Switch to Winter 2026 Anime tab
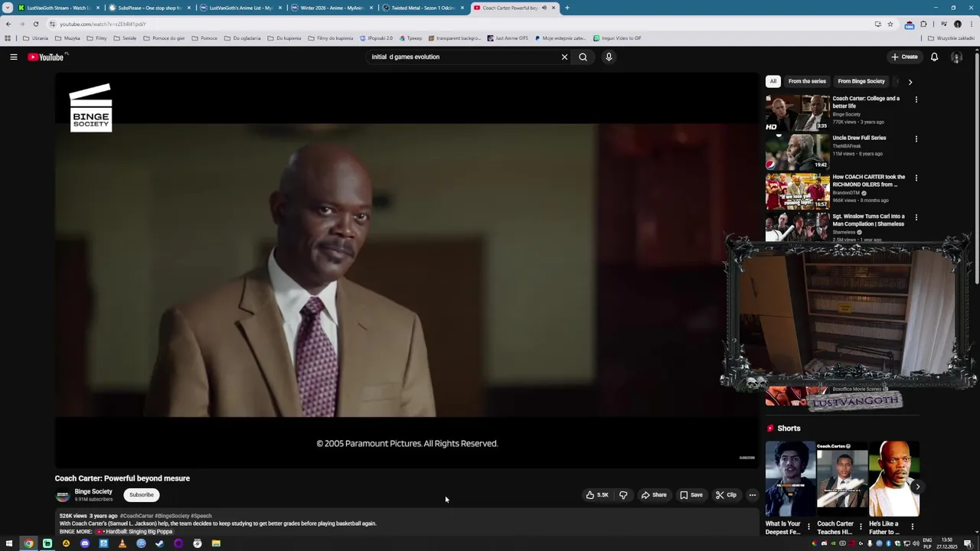The image size is (980, 551). click(x=331, y=8)
